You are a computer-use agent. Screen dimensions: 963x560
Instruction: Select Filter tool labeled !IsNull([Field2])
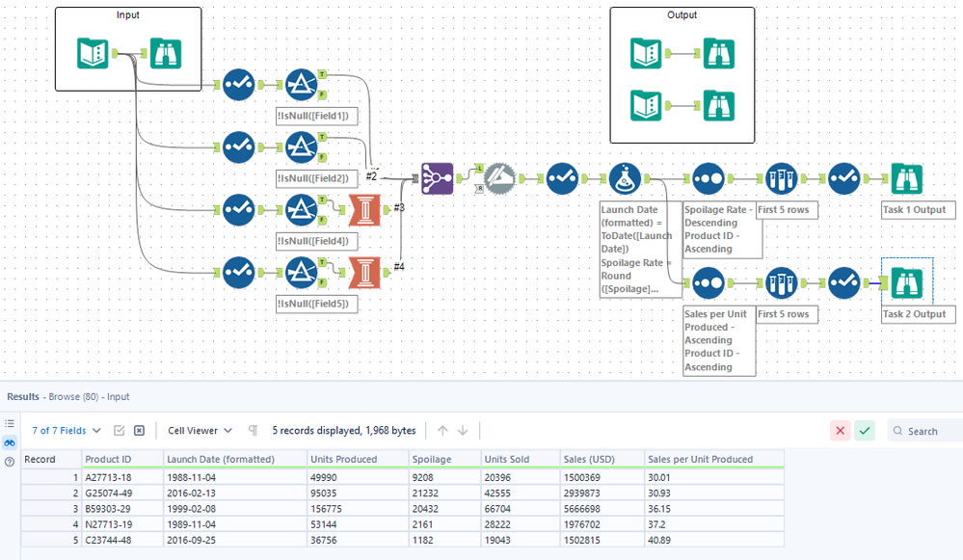tap(302, 147)
